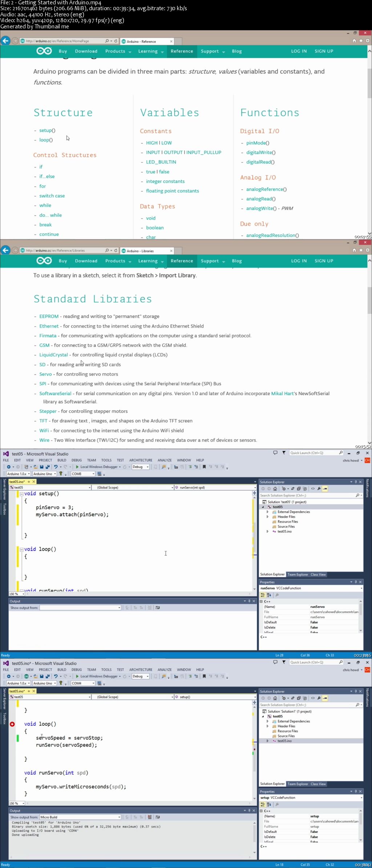Image resolution: width=372 pixels, height=868 pixels.
Task: Collapse void setup() outline in COM8 editor
Action: pos(21,494)
